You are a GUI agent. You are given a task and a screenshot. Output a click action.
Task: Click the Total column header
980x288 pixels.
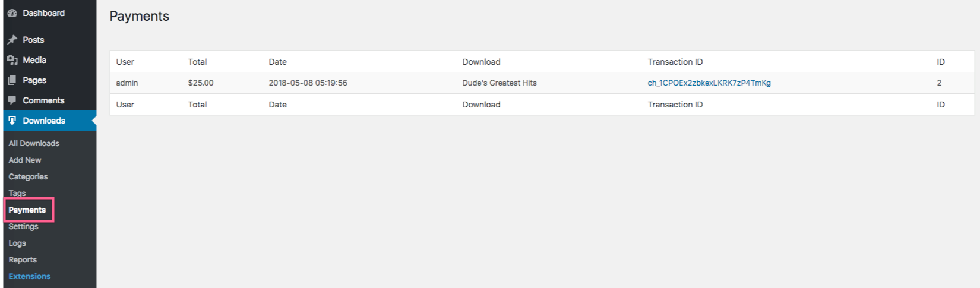197,62
